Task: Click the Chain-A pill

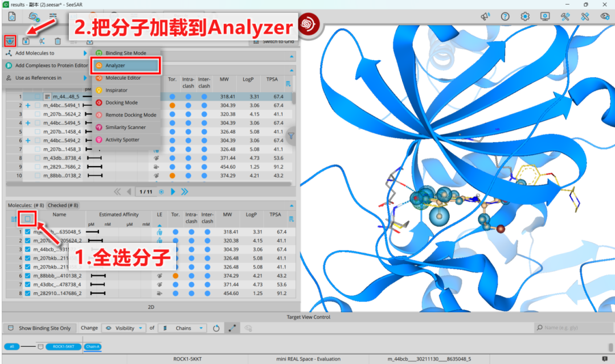Action: point(93,347)
